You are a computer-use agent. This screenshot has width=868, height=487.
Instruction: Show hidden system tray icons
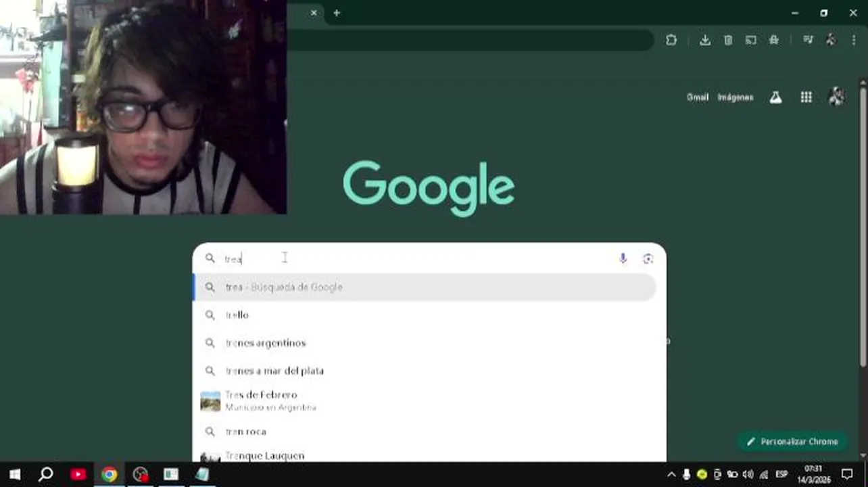pyautogui.click(x=671, y=474)
